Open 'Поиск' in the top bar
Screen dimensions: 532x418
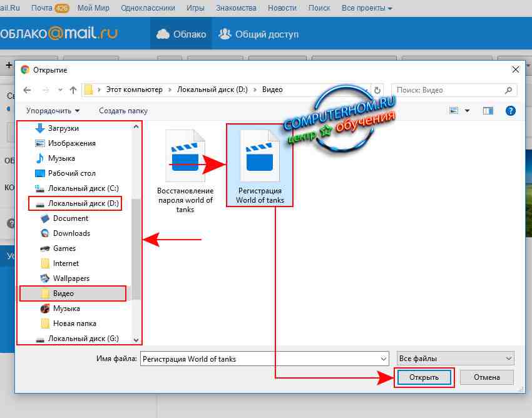point(319,8)
